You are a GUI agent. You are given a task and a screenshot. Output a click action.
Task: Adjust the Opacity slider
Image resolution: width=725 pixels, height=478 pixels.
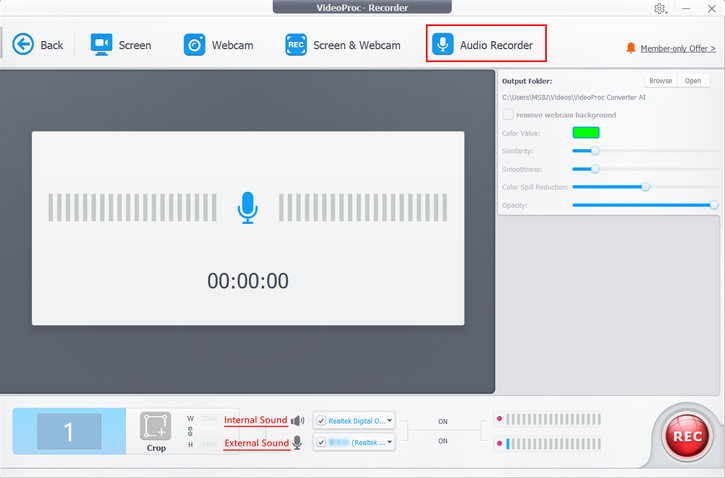[645, 205]
